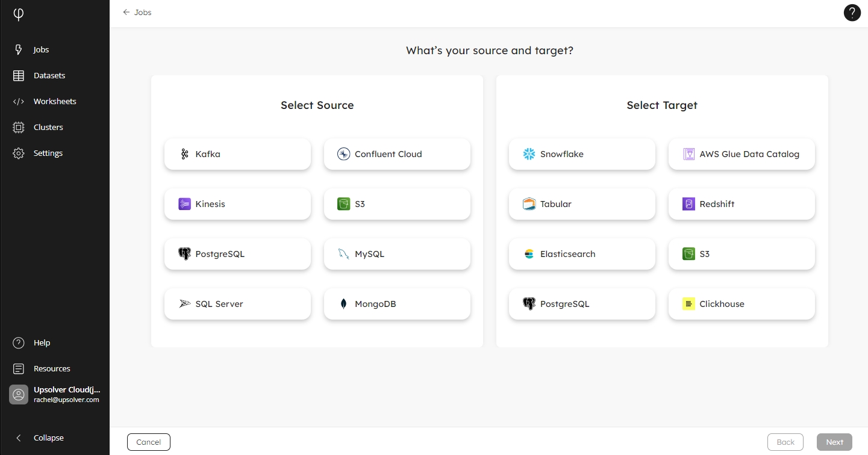This screenshot has height=455, width=868.
Task: Go to Datasets in the sidebar
Action: pyautogui.click(x=49, y=76)
